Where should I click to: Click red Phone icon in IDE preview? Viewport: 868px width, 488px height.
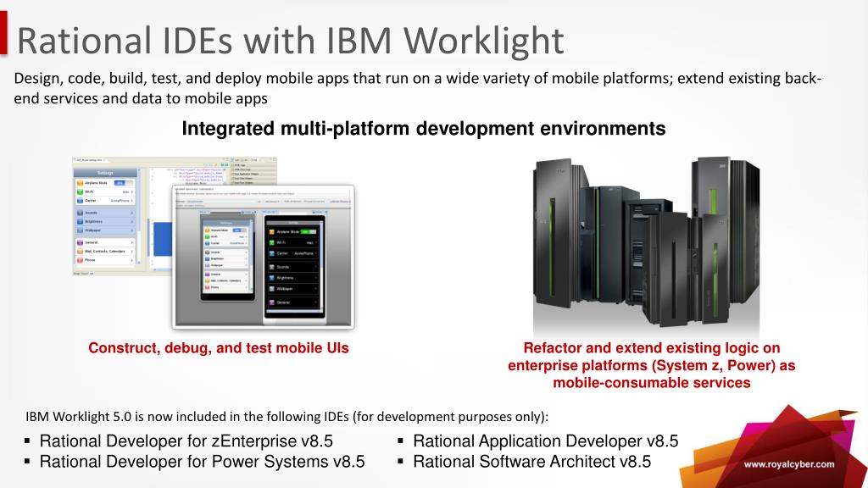pos(80,260)
